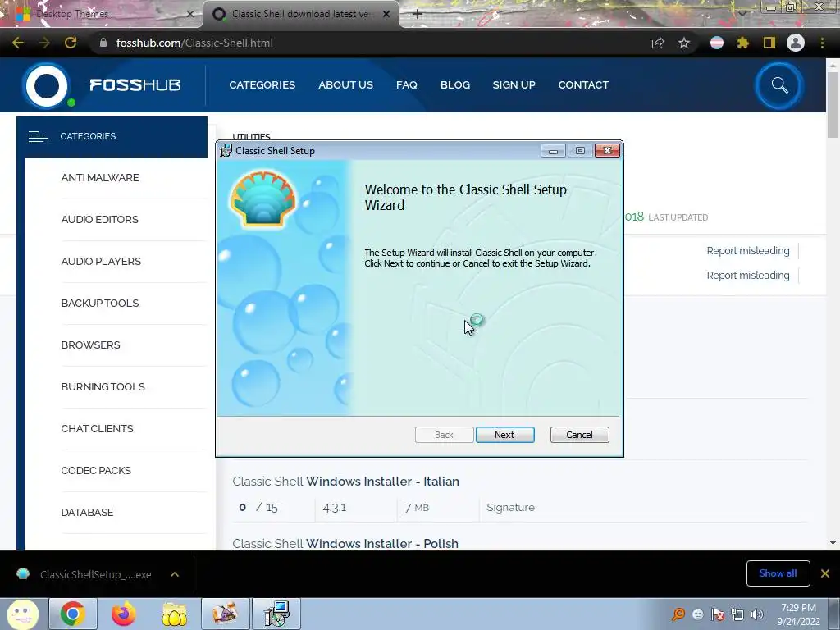This screenshot has width=840, height=630.
Task: Click the taskbar clock showing 7:29 PM
Action: coord(798,614)
